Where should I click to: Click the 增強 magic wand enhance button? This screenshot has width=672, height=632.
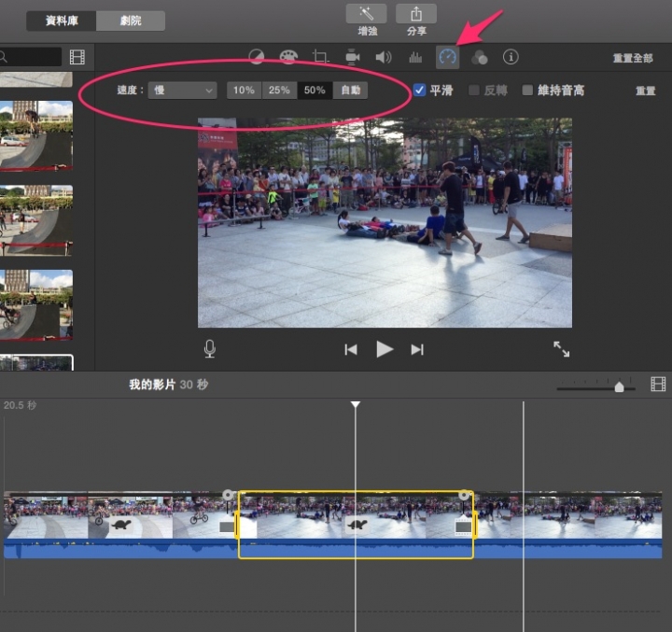[367, 14]
